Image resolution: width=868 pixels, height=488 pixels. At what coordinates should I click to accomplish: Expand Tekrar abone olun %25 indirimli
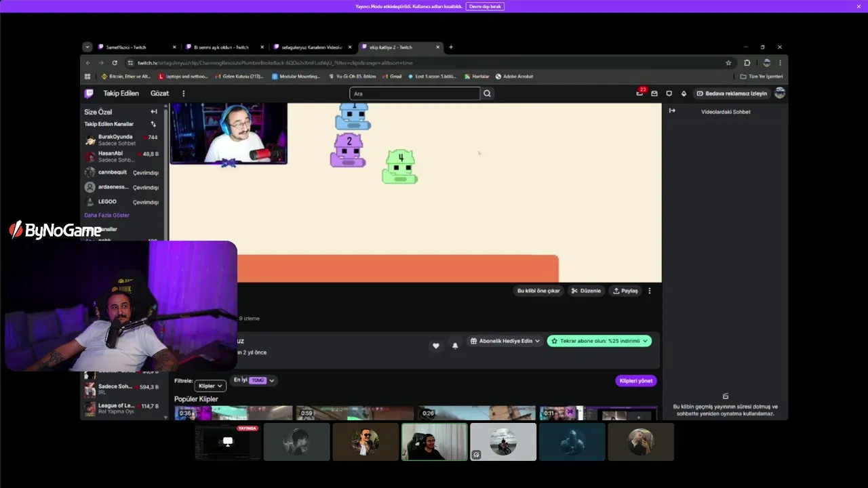point(599,341)
